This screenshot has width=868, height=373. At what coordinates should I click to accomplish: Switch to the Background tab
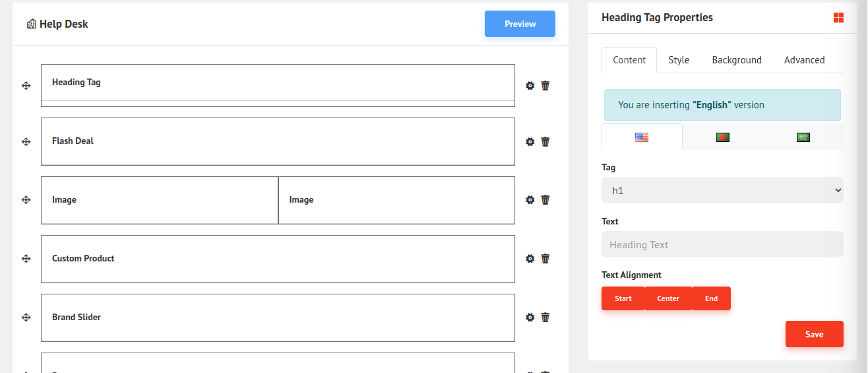(737, 60)
